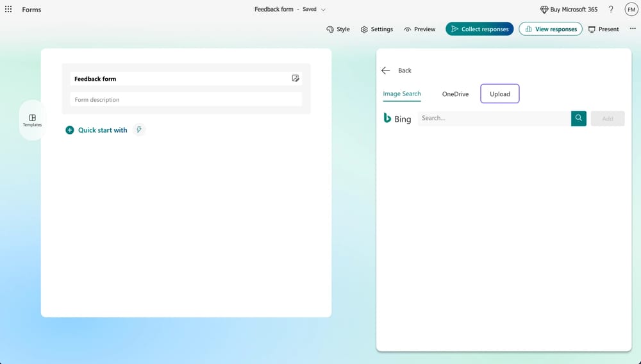Click the insert image icon in title
This screenshot has width=641, height=364.
tap(295, 78)
